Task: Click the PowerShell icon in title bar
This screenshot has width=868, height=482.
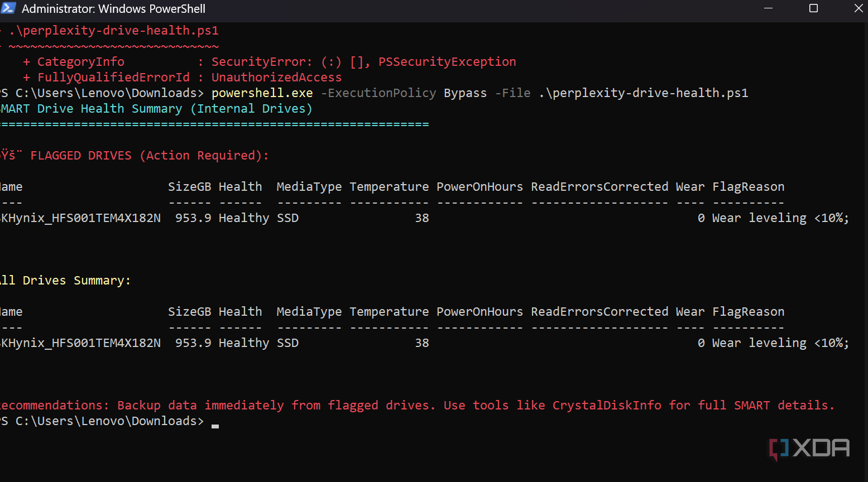Action: point(8,8)
